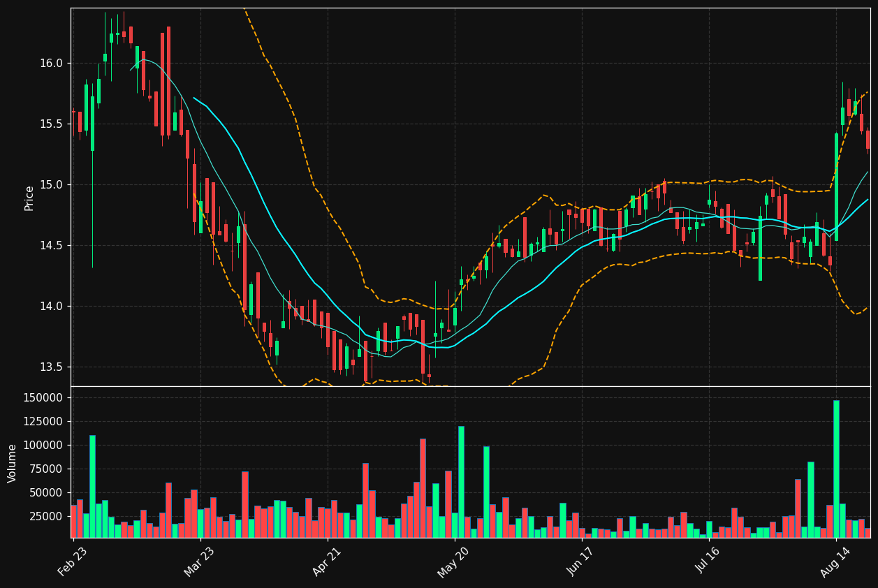This screenshot has height=588, width=878.
Task: Click the 'Feb 23' date label
Action: pos(73,562)
